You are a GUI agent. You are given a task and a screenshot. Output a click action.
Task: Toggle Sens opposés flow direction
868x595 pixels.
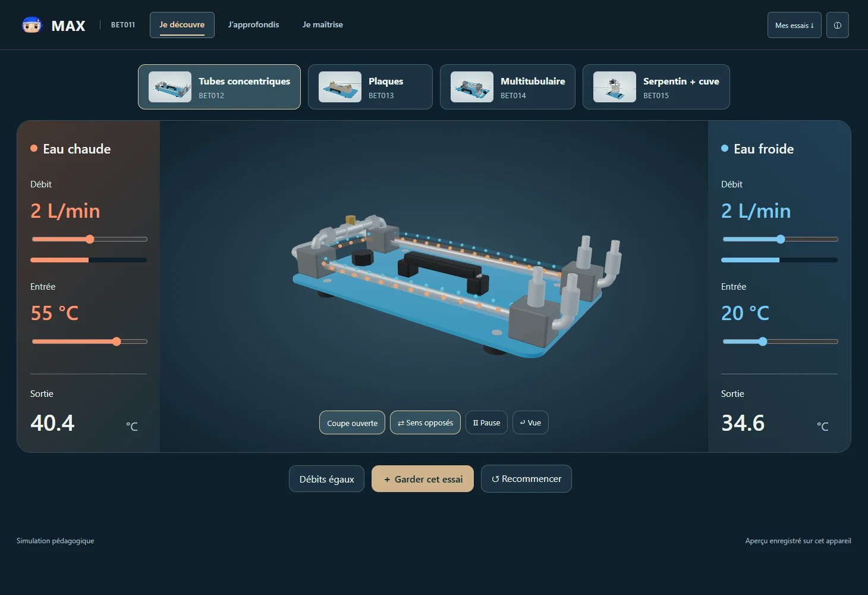425,423
